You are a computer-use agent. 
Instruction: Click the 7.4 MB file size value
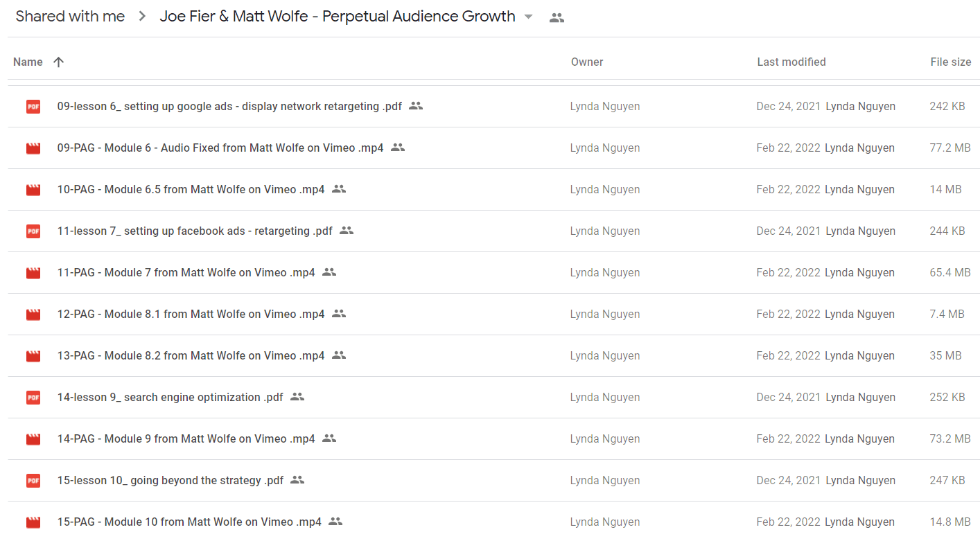(947, 314)
